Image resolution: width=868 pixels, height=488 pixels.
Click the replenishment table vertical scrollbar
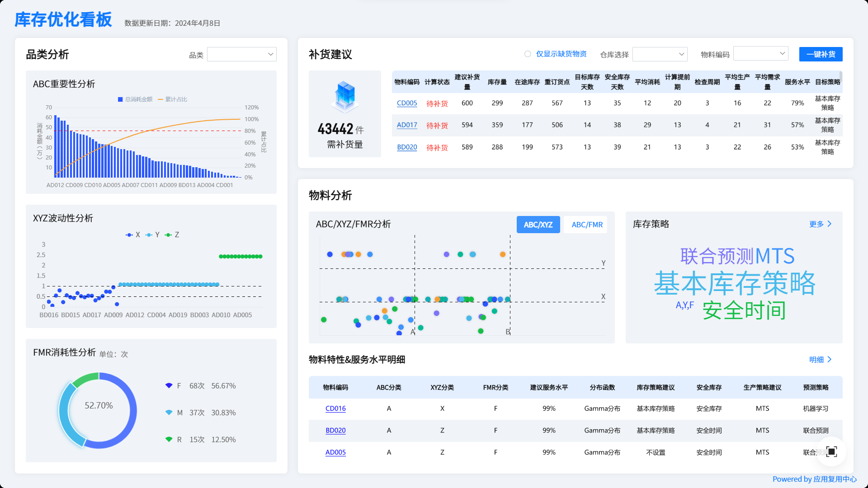click(840, 77)
